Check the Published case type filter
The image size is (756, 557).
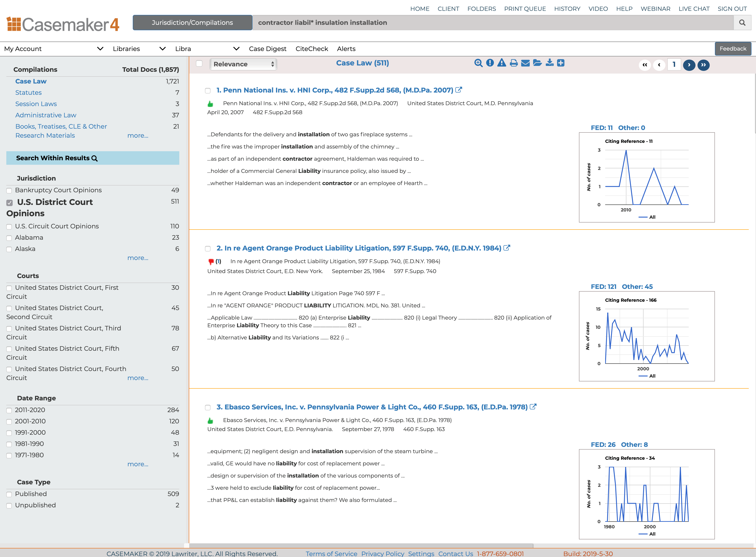(x=9, y=495)
